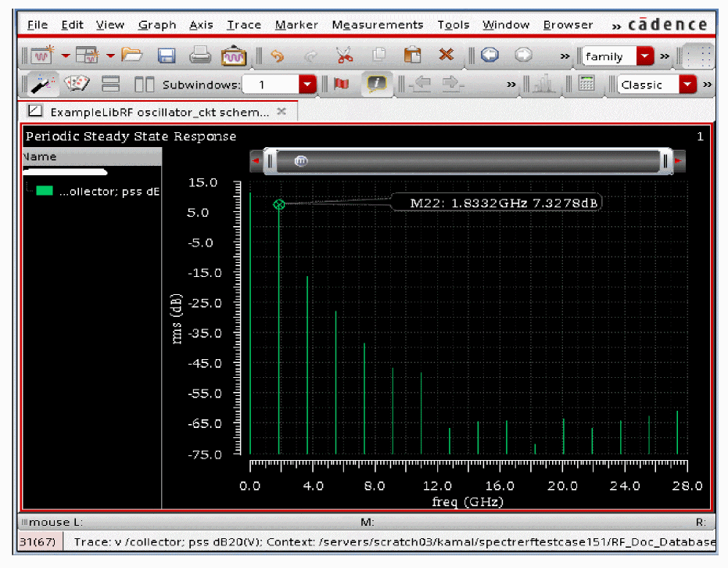
Task: Click the scissors Cut icon
Action: point(344,56)
